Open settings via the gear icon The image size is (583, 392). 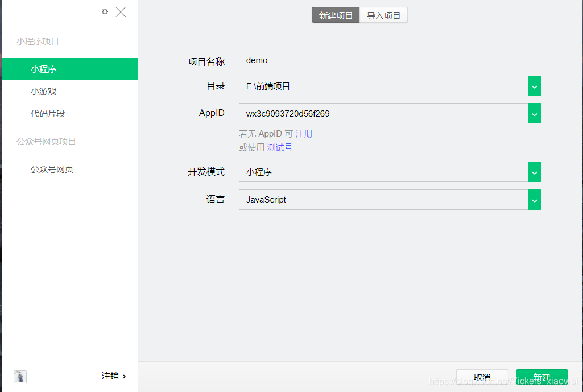[105, 12]
